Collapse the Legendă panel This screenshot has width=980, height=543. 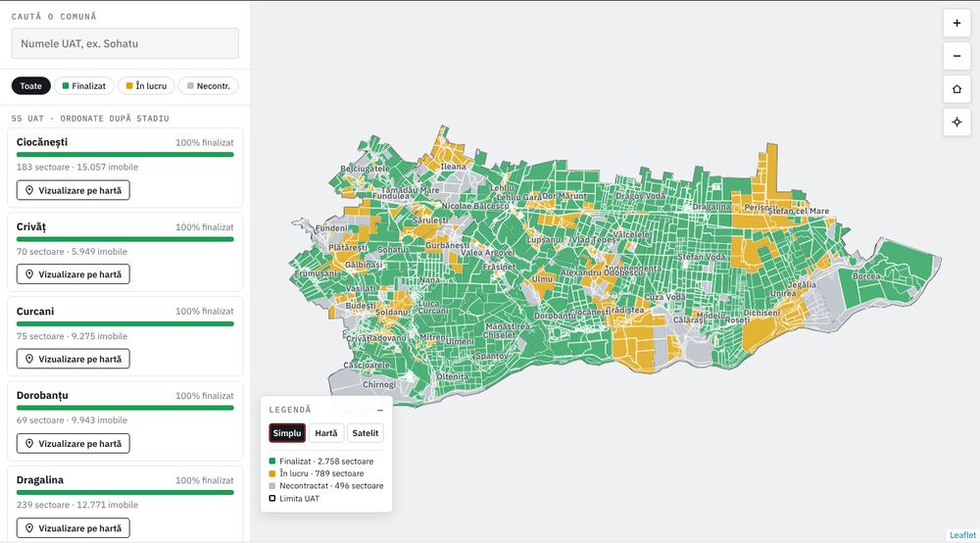point(380,410)
